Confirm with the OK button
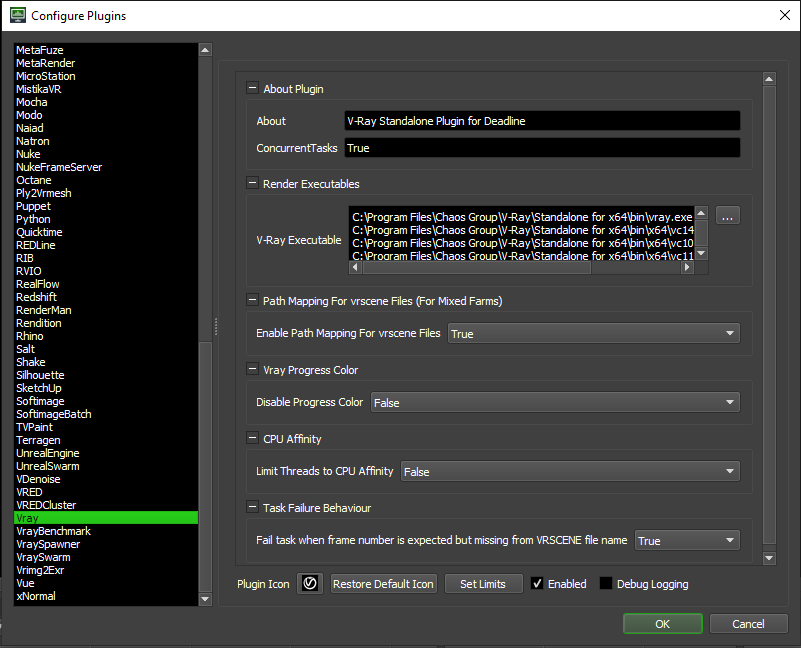This screenshot has width=801, height=648. 663,623
